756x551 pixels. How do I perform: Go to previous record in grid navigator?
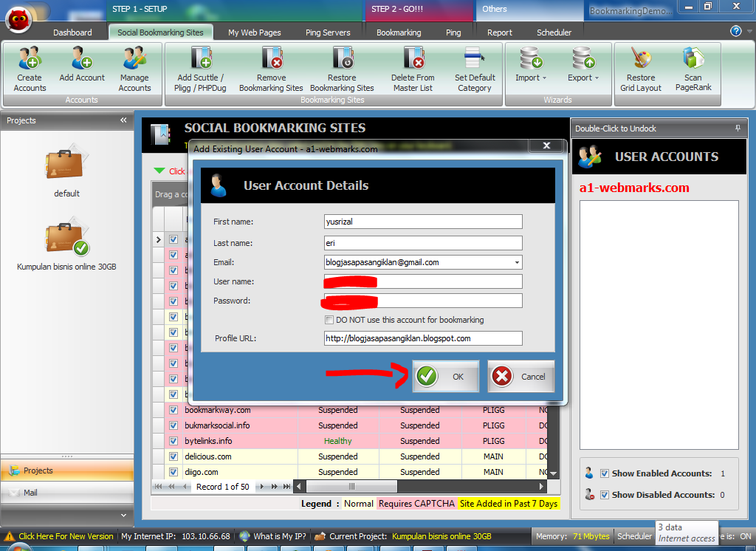click(185, 486)
